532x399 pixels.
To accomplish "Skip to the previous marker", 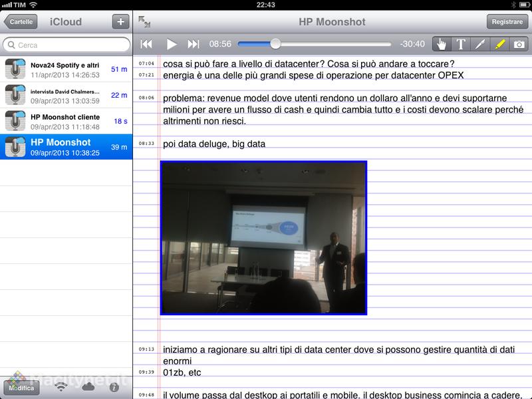I will 146,44.
